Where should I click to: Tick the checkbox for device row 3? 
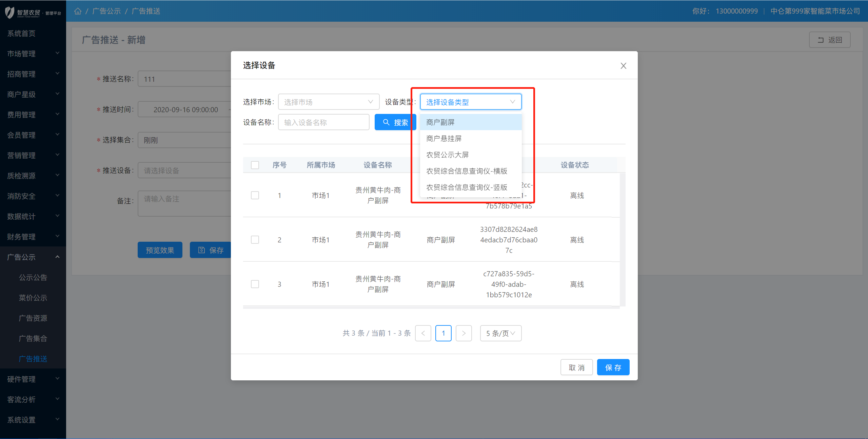tap(255, 284)
